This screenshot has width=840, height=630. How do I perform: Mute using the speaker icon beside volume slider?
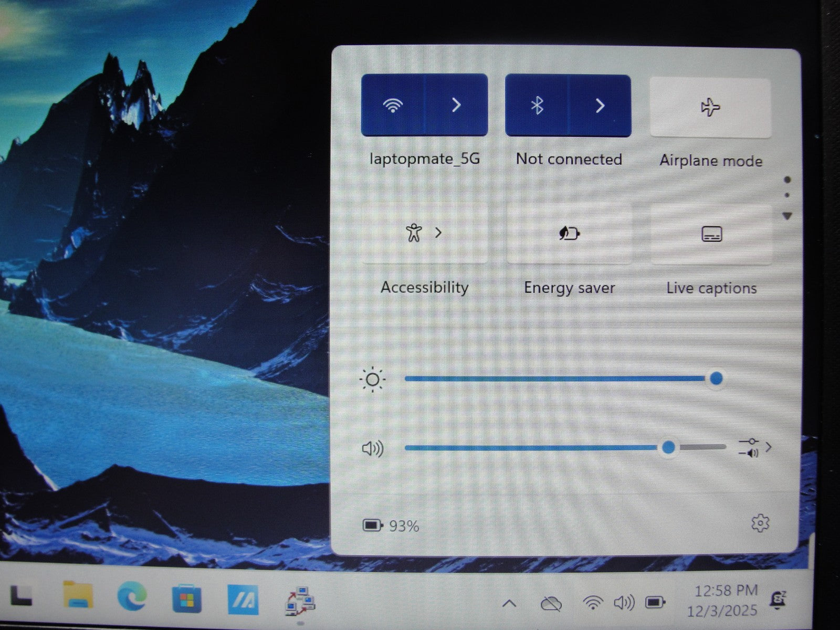[x=373, y=448]
